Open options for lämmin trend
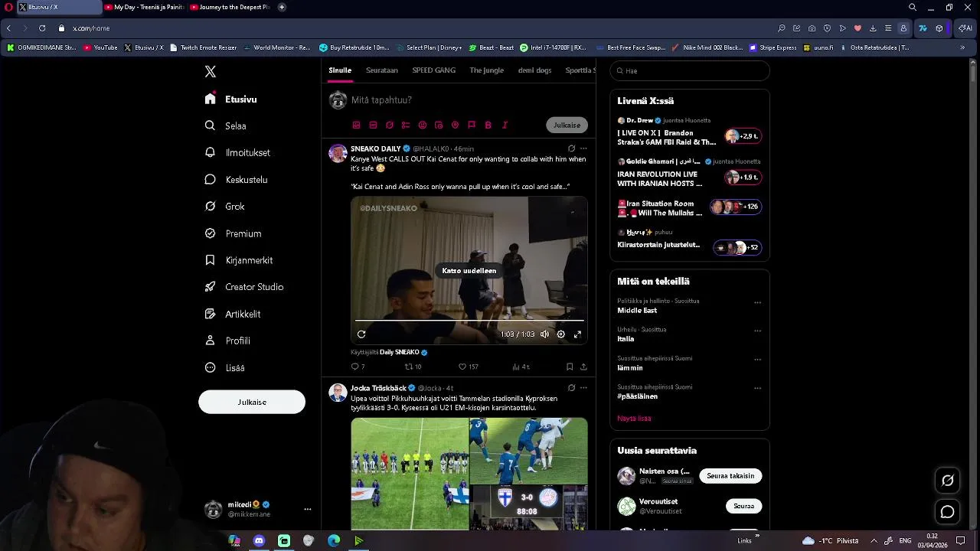 coord(757,360)
